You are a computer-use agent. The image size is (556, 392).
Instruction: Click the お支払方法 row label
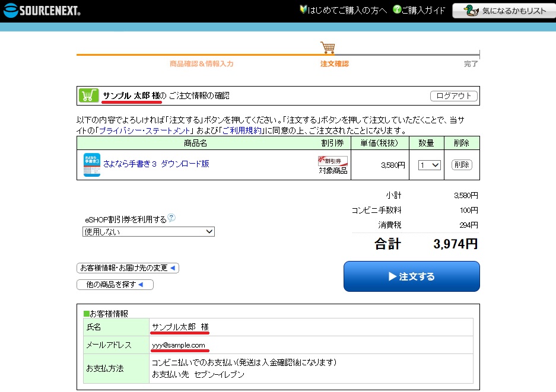[x=116, y=369]
